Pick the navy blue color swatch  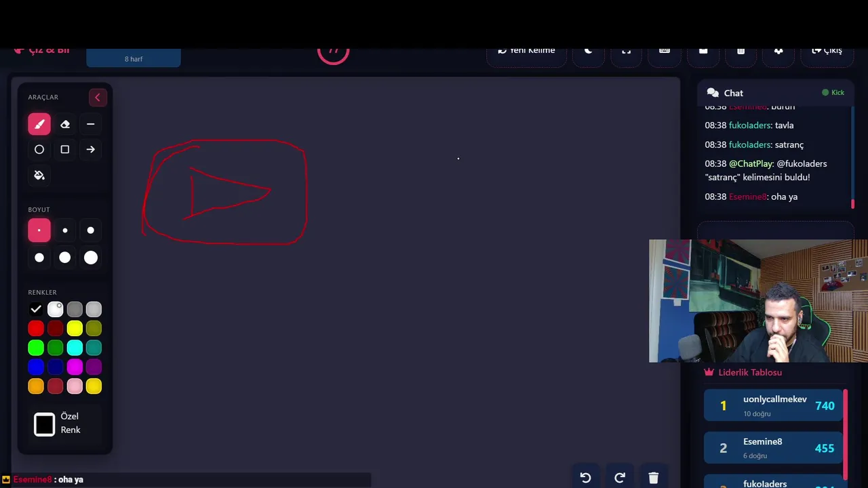[56, 367]
